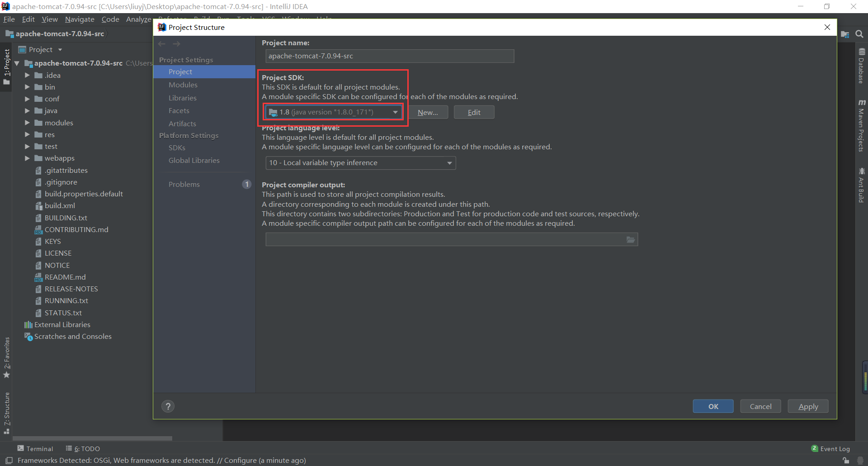The width and height of the screenshot is (868, 466).
Task: Select CONTRIBUTING.md file
Action: point(76,230)
